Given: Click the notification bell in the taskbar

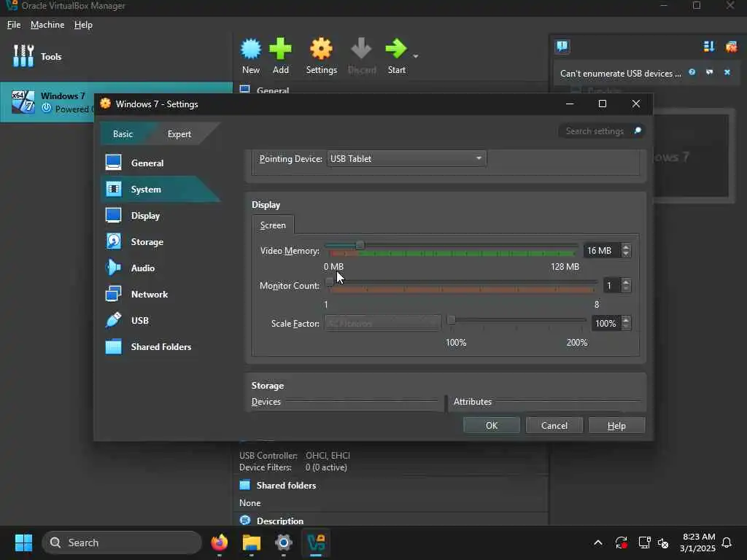Looking at the screenshot, I should [727, 542].
